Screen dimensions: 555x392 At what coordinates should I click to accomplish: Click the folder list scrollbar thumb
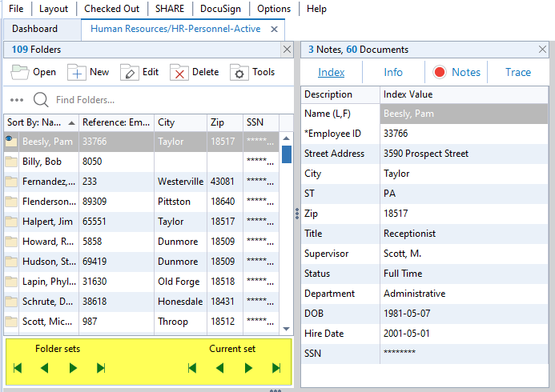point(287,154)
